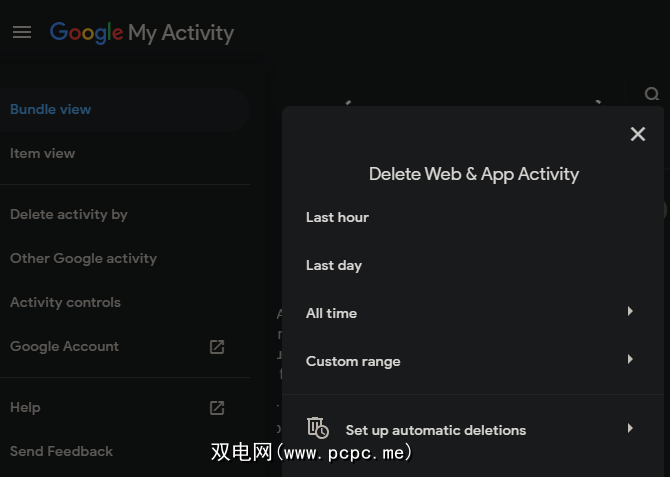Expand the automatic deletions arrow
Image resolution: width=670 pixels, height=477 pixels.
pyautogui.click(x=630, y=429)
